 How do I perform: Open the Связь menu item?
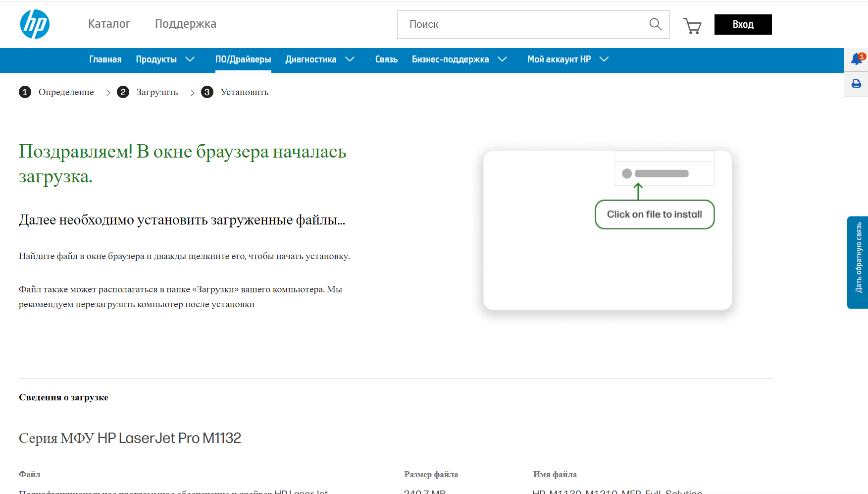pyautogui.click(x=386, y=59)
